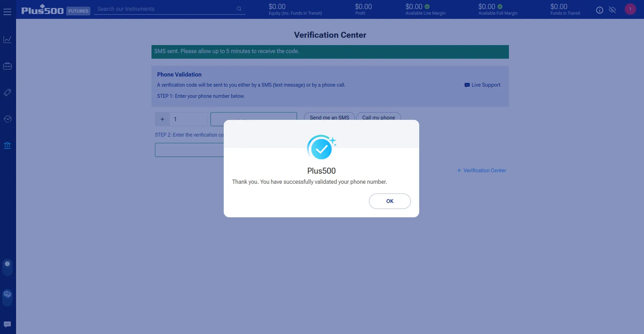Click the Phone Validation heading
The width and height of the screenshot is (644, 334).
pyautogui.click(x=179, y=74)
